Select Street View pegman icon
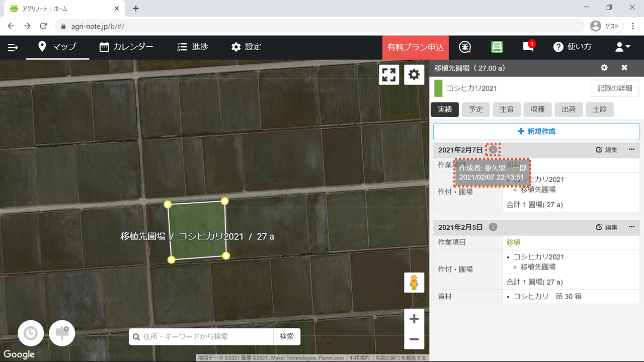Viewport: 644px width, 362px height. coord(414,283)
